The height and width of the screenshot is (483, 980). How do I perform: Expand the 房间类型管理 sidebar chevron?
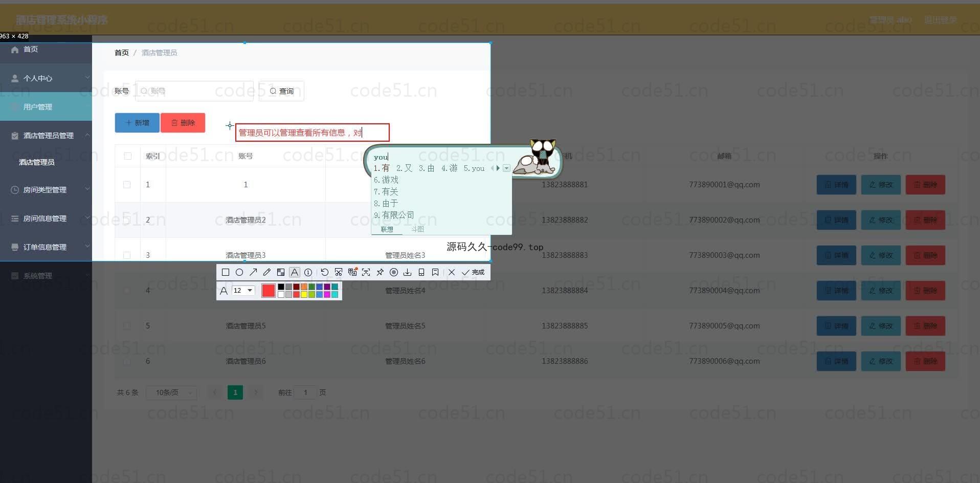click(87, 189)
